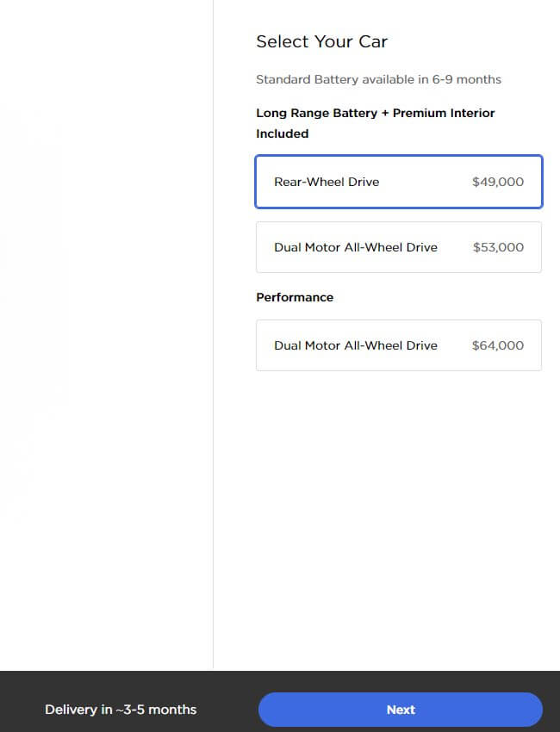560x732 pixels.
Task: Click the "Delivery in ~3-5 months" text
Action: pos(121,710)
